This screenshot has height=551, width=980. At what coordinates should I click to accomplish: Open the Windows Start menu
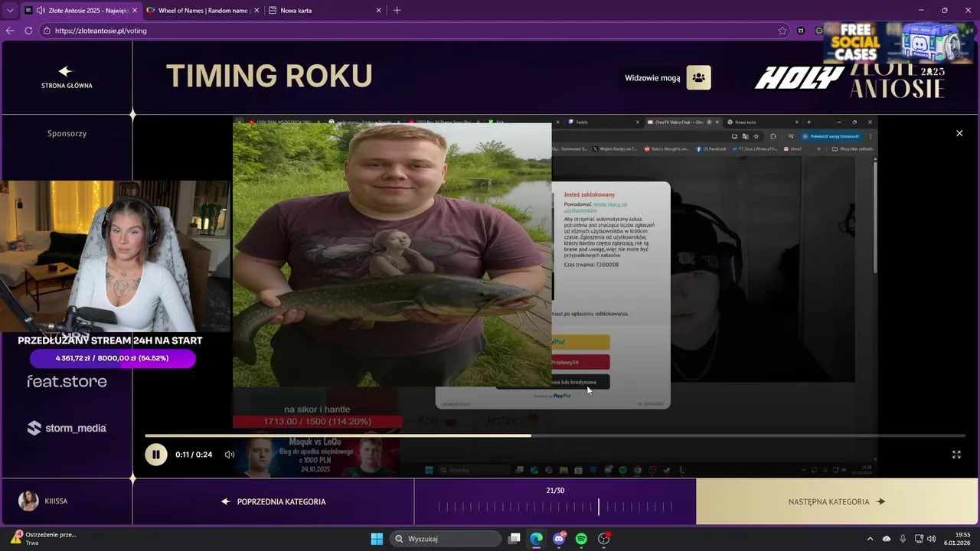click(377, 539)
